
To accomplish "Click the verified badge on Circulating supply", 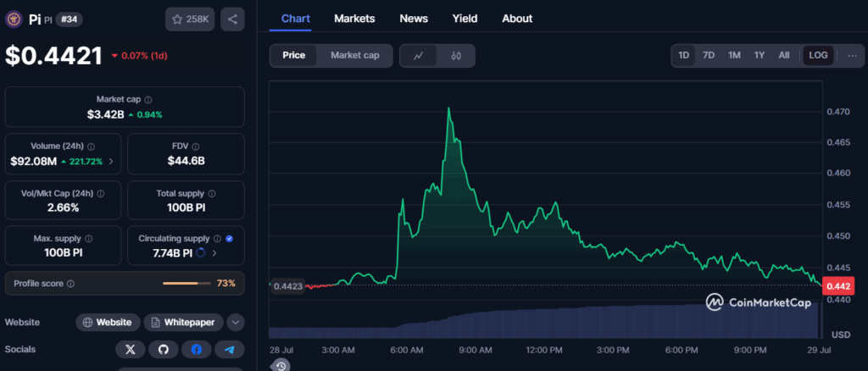I will [x=229, y=239].
